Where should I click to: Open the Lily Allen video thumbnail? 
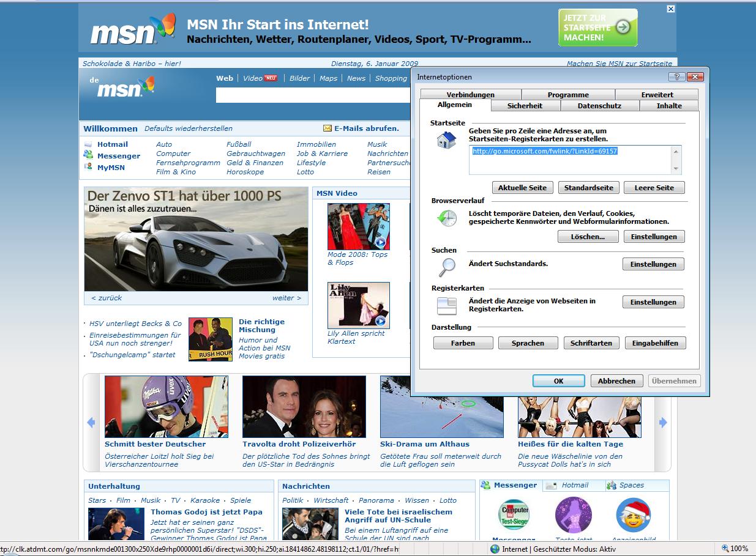(359, 305)
